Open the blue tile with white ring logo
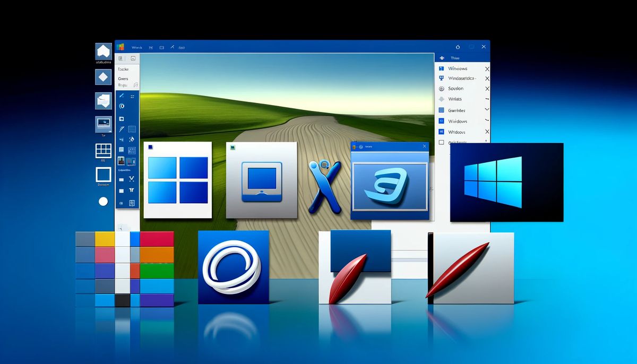 pyautogui.click(x=235, y=267)
